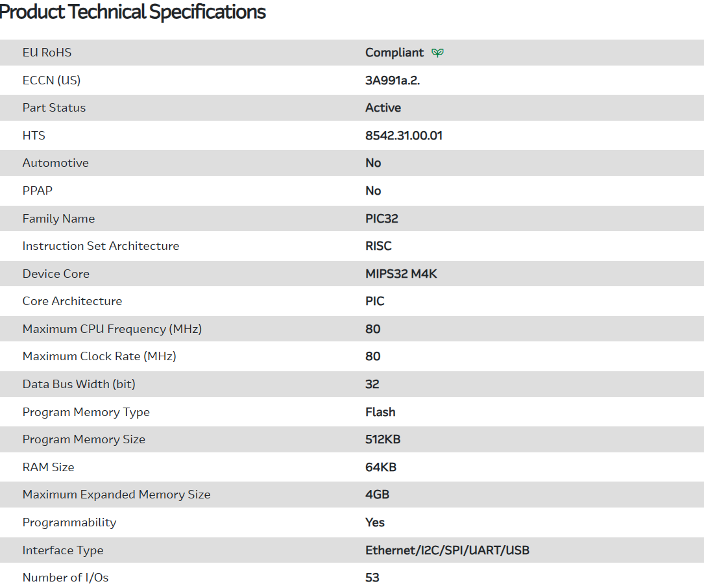704x588 pixels.
Task: Click the Family Name value PIC32
Action: coord(382,219)
